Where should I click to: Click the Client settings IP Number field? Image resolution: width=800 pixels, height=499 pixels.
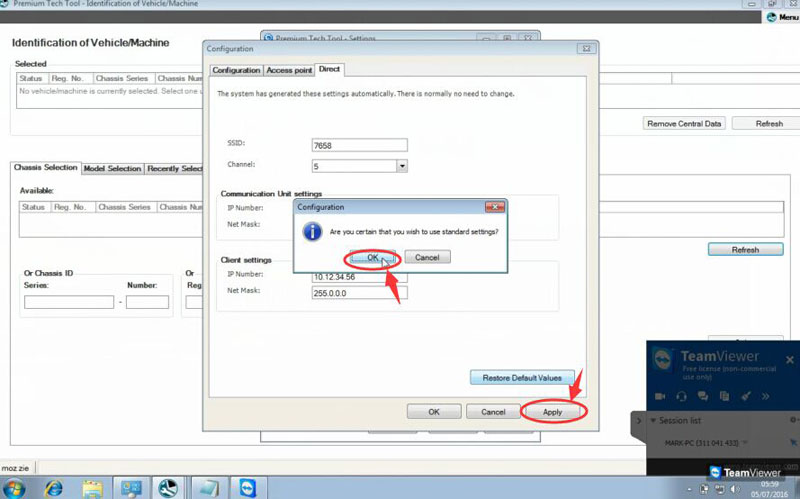pos(359,277)
